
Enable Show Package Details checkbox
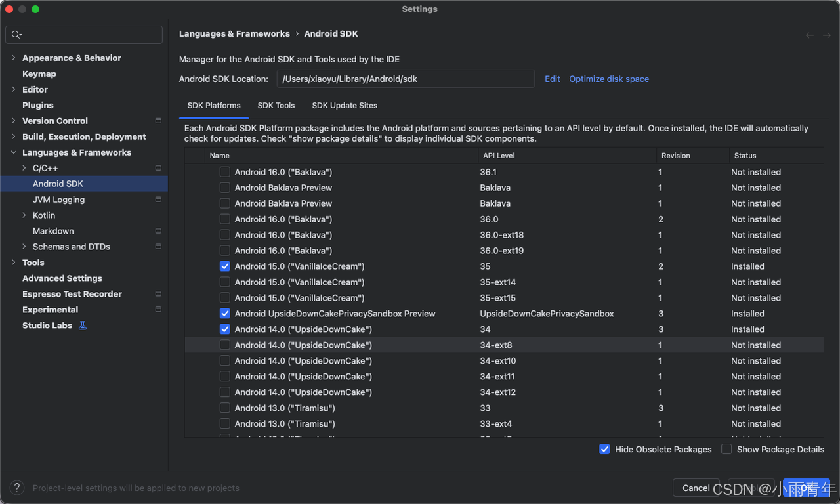(726, 450)
